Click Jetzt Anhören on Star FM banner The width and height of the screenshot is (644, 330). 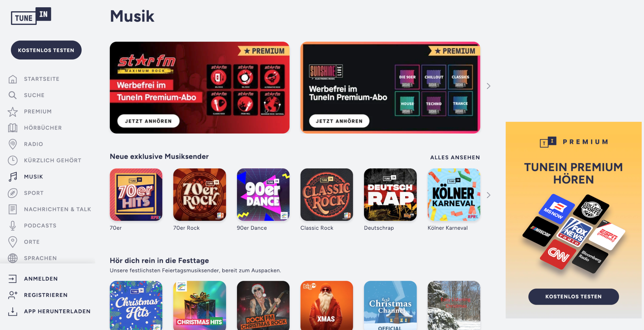click(149, 121)
